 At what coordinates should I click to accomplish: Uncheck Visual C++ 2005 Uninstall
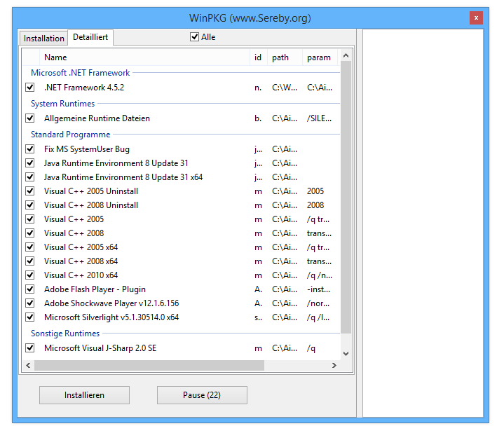click(30, 191)
